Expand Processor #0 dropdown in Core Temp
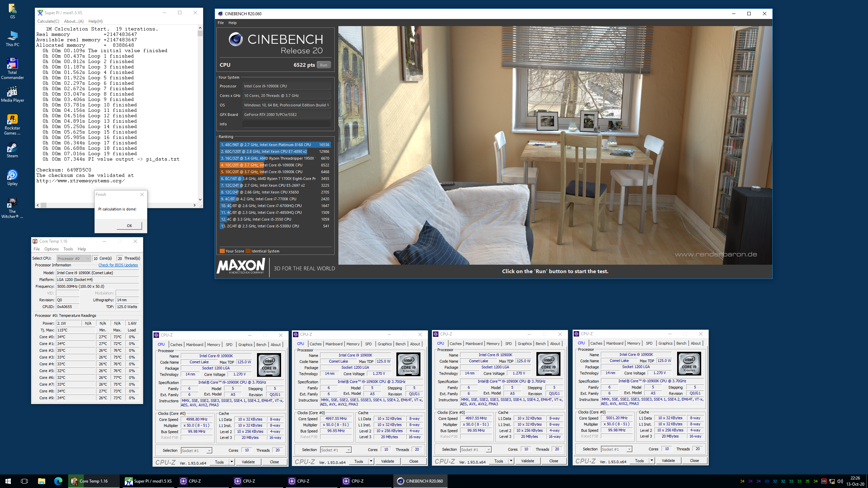Screen dimensions: 868x488 coord(74,259)
